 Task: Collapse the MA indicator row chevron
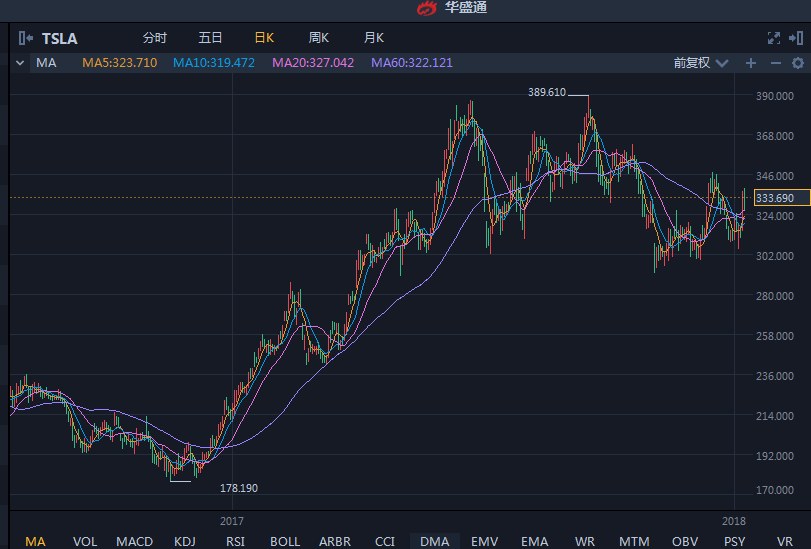tap(21, 63)
